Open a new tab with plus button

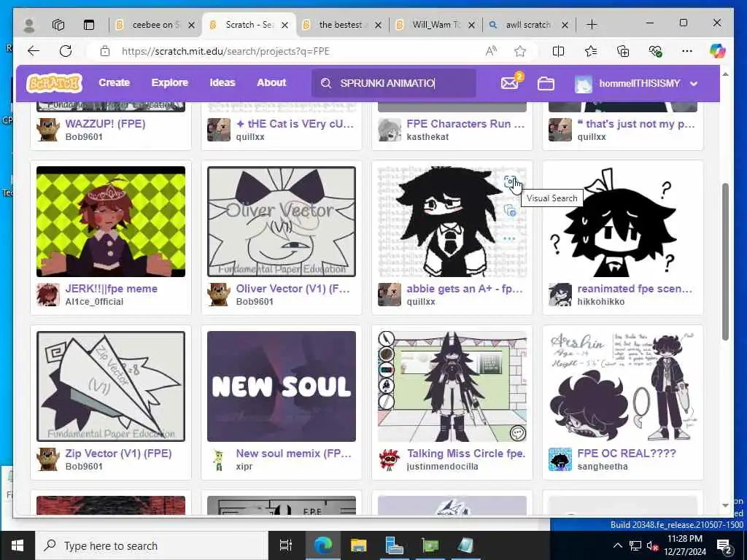(x=592, y=25)
